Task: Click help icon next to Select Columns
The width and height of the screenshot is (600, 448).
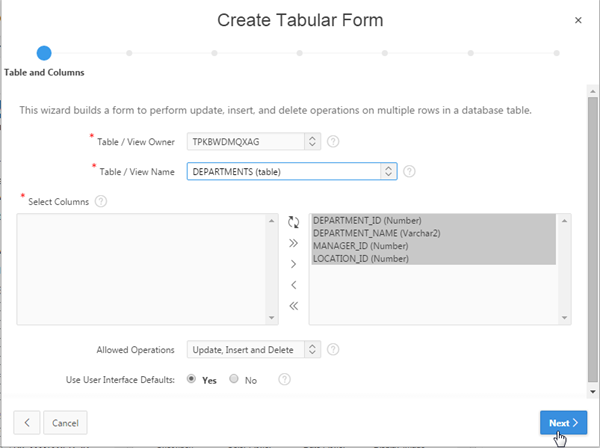Action: [x=101, y=201]
